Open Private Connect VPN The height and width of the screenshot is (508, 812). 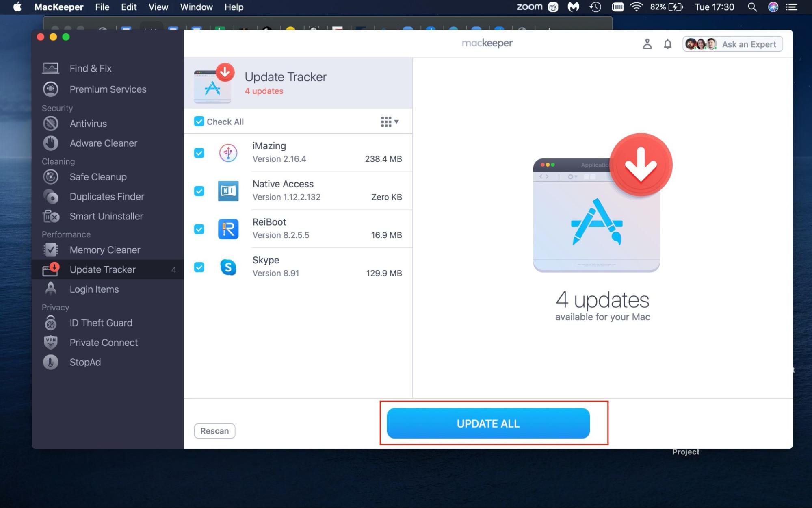coord(108,343)
